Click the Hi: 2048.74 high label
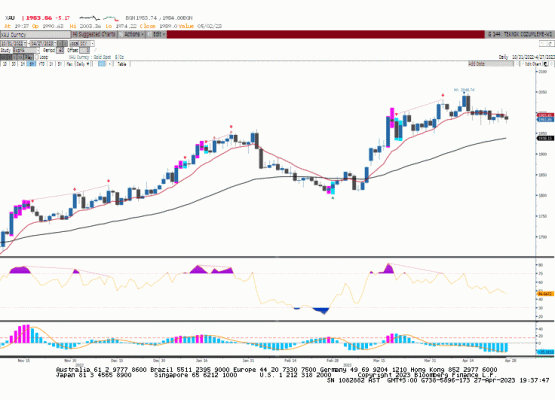The image size is (555, 400). tap(464, 90)
